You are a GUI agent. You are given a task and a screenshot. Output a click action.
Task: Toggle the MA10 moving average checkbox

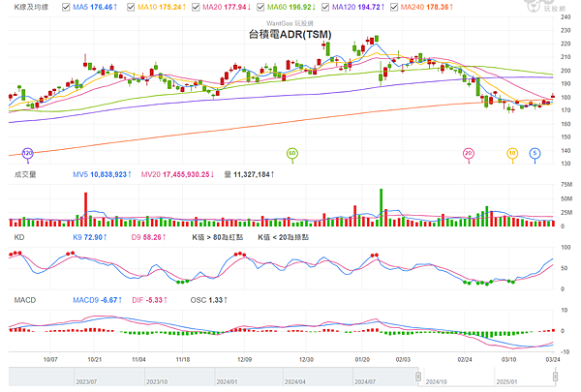tap(131, 7)
